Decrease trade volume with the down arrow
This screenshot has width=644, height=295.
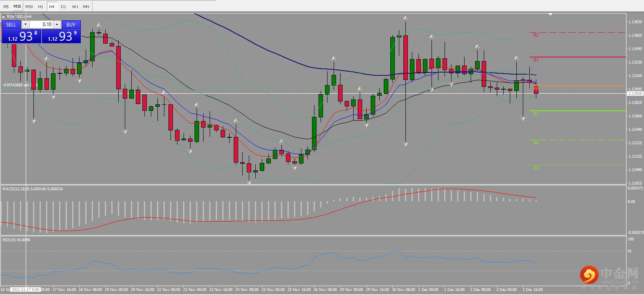[25, 24]
